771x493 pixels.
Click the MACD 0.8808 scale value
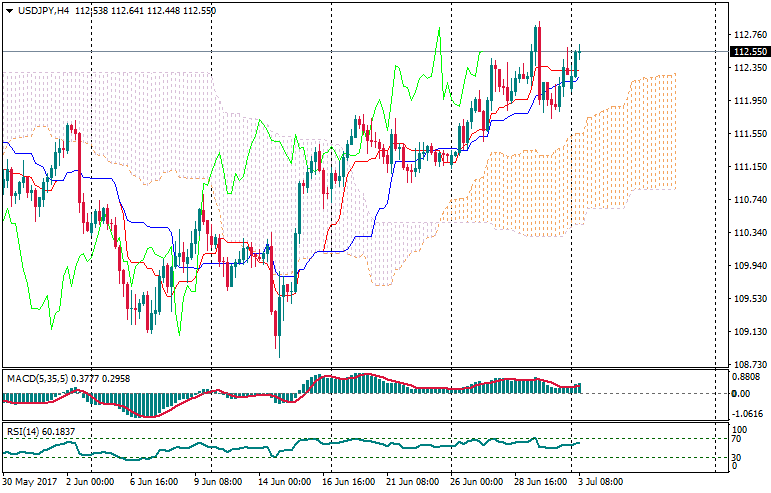point(748,377)
